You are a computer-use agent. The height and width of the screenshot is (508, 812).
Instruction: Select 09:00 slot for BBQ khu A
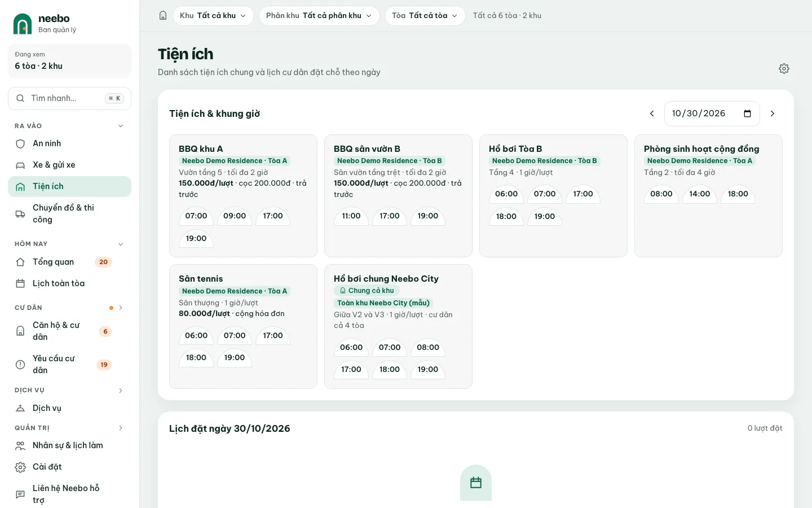click(x=235, y=216)
